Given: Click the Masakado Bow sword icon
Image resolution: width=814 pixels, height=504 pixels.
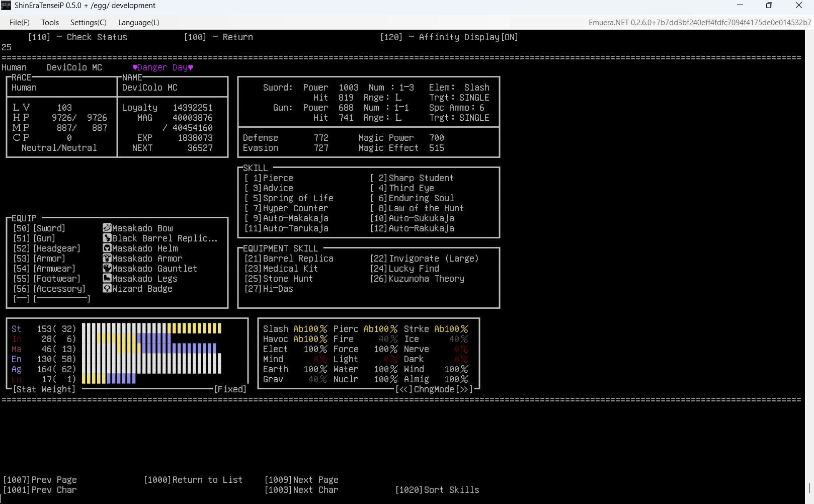Looking at the screenshot, I should (x=107, y=228).
